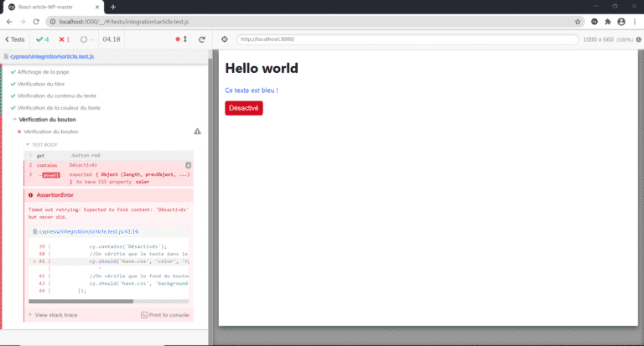This screenshot has height=346, width=644.
Task: Rerun all tests with reload icon
Action: point(201,39)
